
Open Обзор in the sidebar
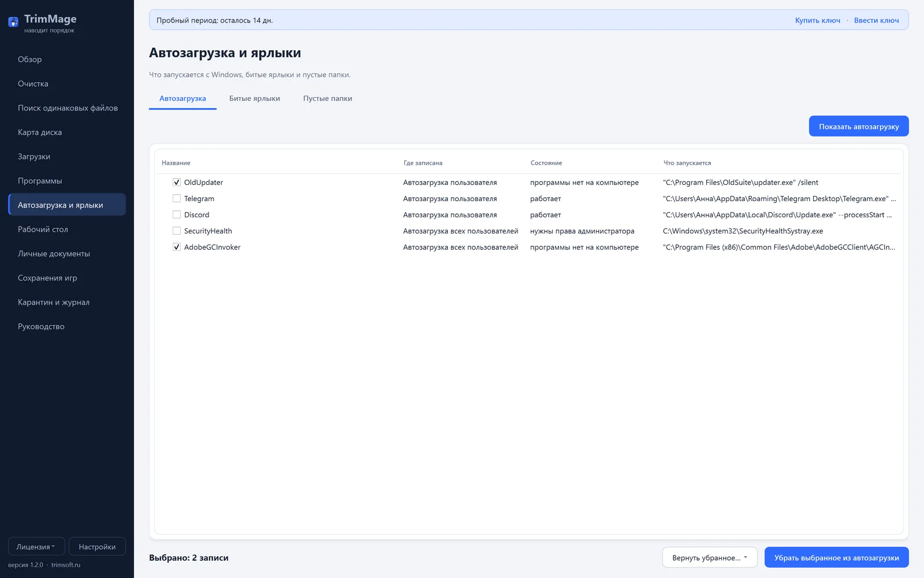point(67,60)
